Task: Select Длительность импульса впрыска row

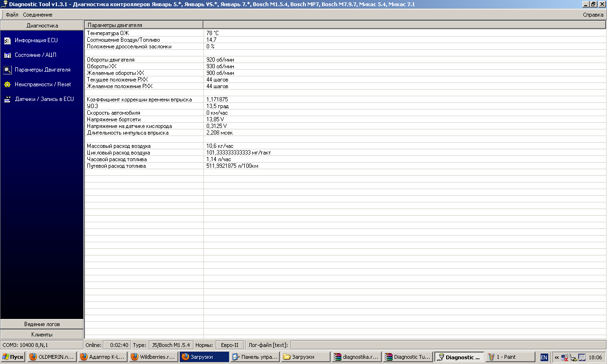Action: (x=346, y=133)
